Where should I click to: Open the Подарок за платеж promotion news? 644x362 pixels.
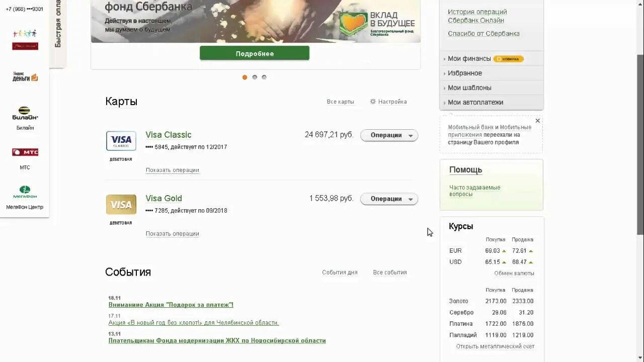pos(171,305)
